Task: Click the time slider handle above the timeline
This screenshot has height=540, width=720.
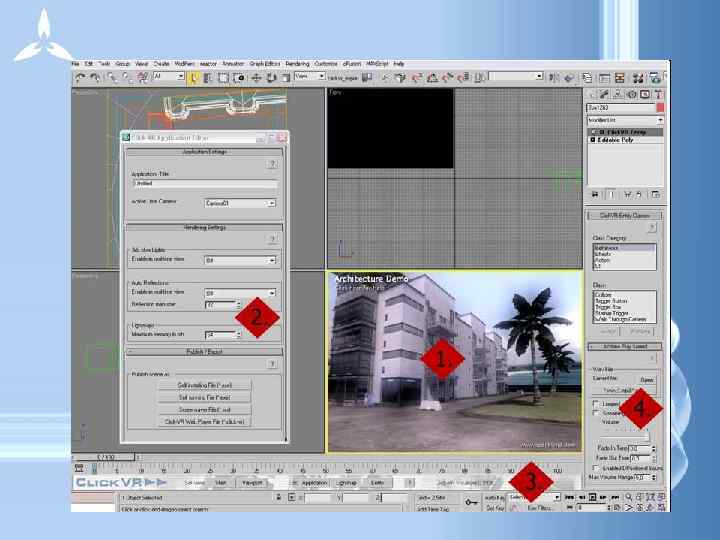Action: pyautogui.click(x=105, y=457)
